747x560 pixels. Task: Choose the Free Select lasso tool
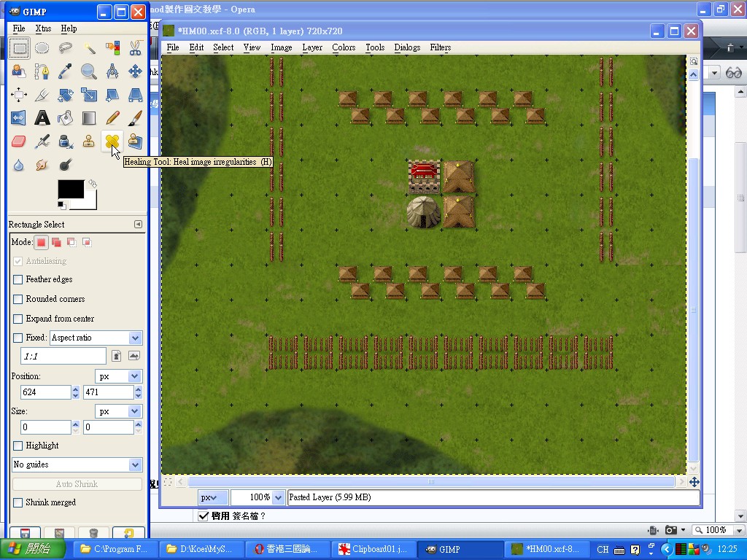point(65,48)
